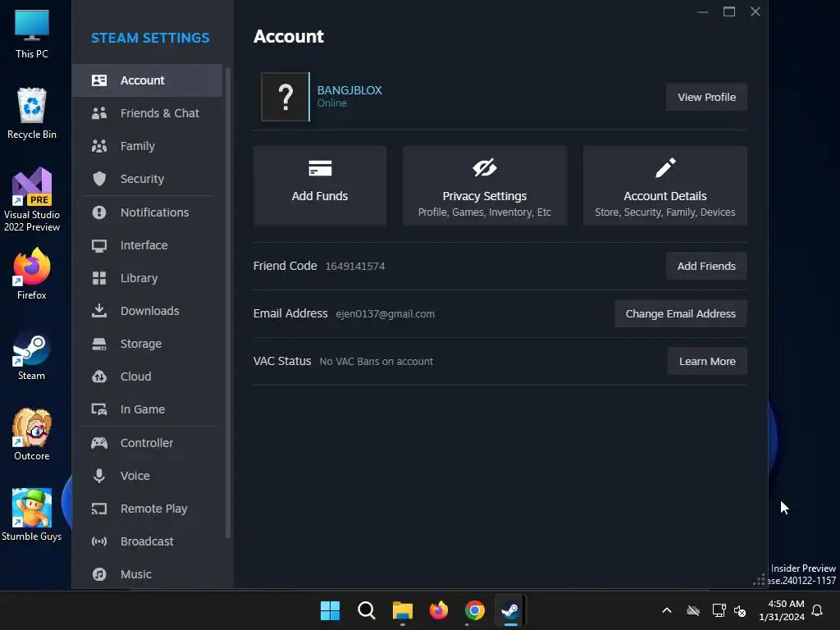
Task: Open File Explorer from the taskbar
Action: (402, 610)
